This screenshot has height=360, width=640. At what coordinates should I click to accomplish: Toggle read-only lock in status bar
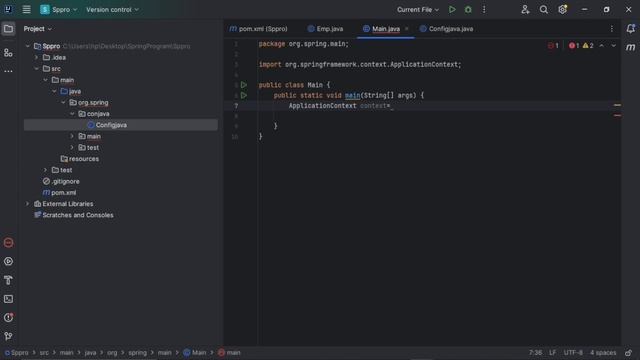click(x=628, y=353)
